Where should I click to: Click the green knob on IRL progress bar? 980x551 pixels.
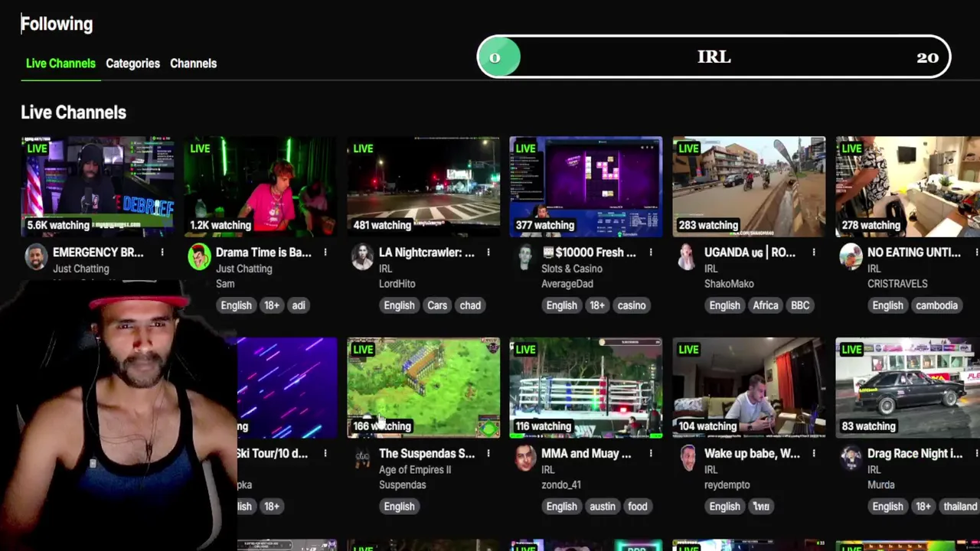[498, 57]
